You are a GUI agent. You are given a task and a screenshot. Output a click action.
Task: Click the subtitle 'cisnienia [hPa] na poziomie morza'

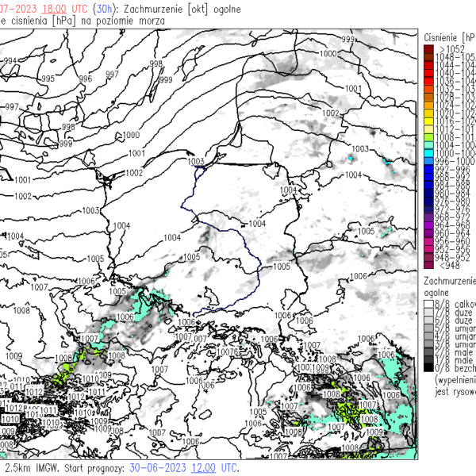point(88,21)
